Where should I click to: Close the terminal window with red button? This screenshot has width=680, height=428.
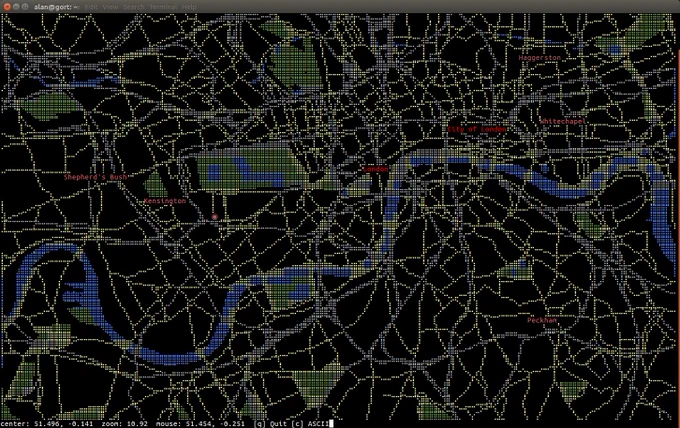[7, 7]
